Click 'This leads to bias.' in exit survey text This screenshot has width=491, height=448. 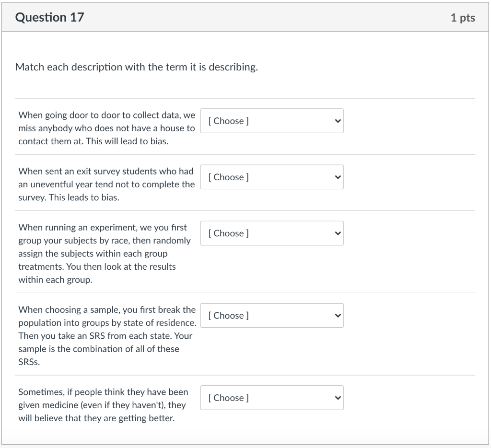point(84,197)
